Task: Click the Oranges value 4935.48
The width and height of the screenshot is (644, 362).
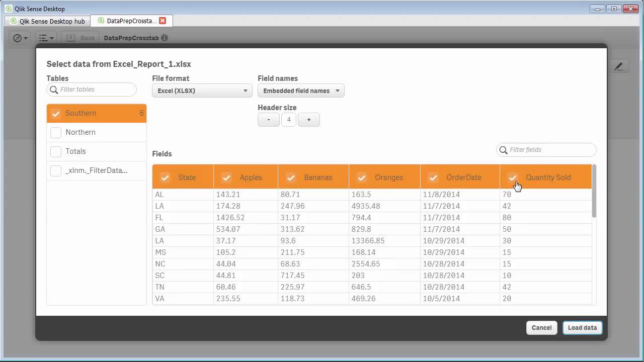Action: tap(366, 206)
